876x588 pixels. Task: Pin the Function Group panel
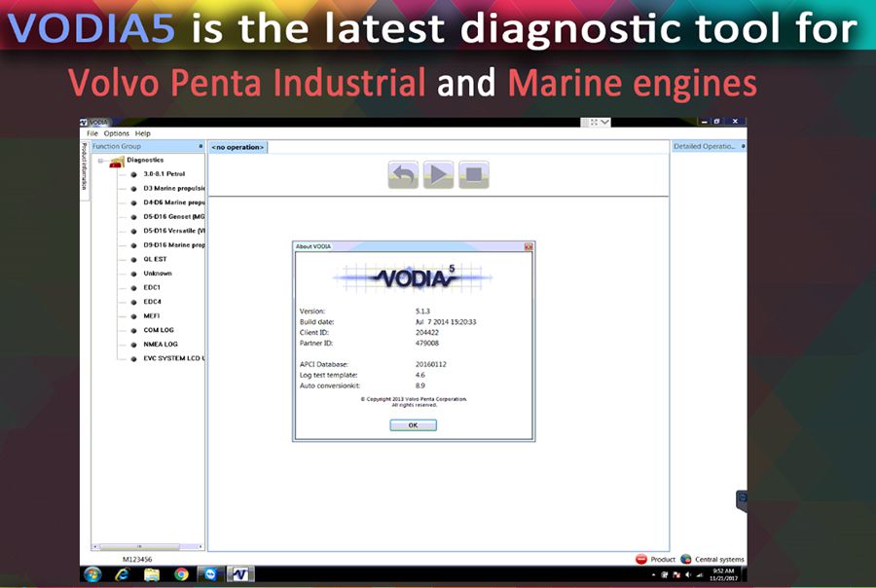tap(201, 146)
